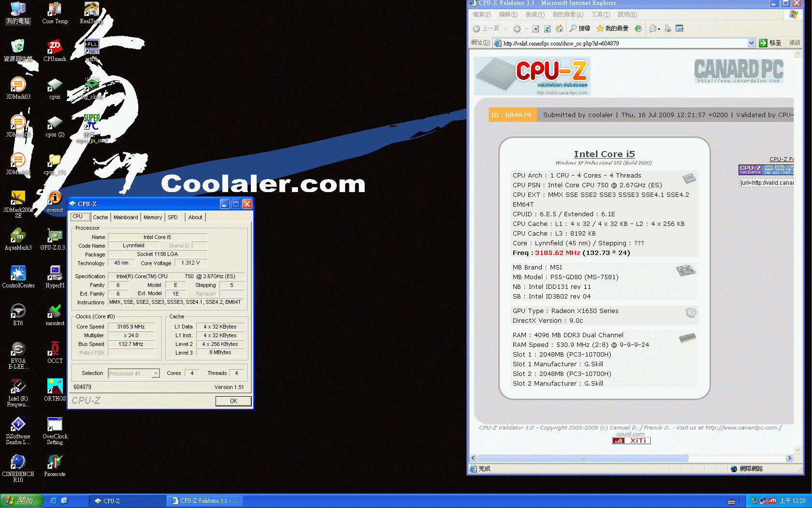Expand the Mail button dropdown arrow

659,29
